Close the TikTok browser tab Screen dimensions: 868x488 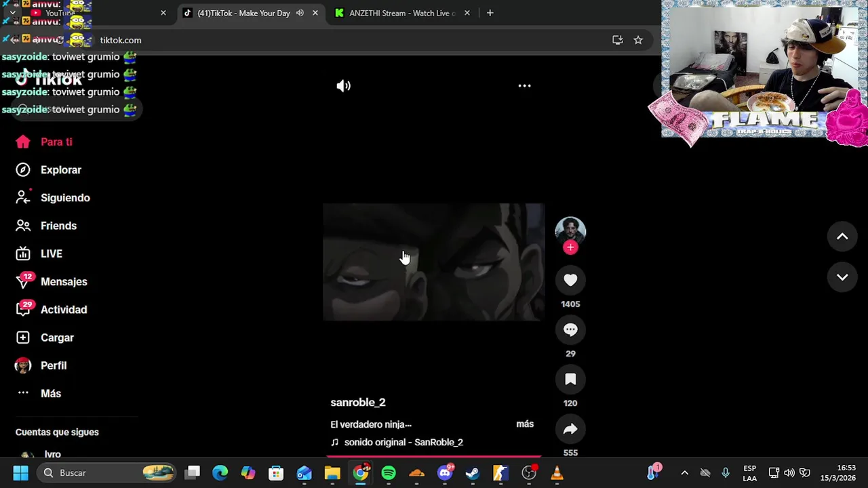click(315, 13)
